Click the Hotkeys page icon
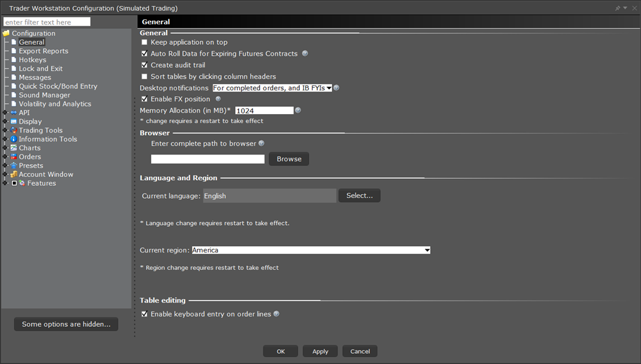The width and height of the screenshot is (641, 364). 13,60
